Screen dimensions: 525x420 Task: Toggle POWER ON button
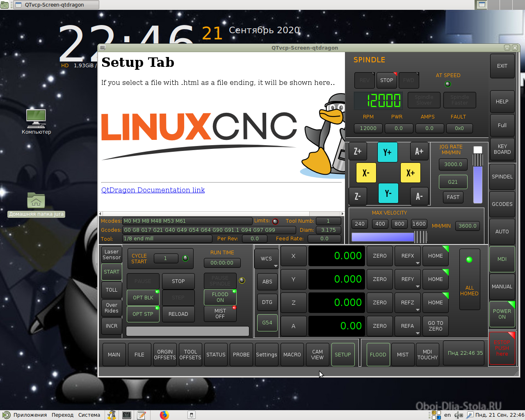pyautogui.click(x=502, y=314)
